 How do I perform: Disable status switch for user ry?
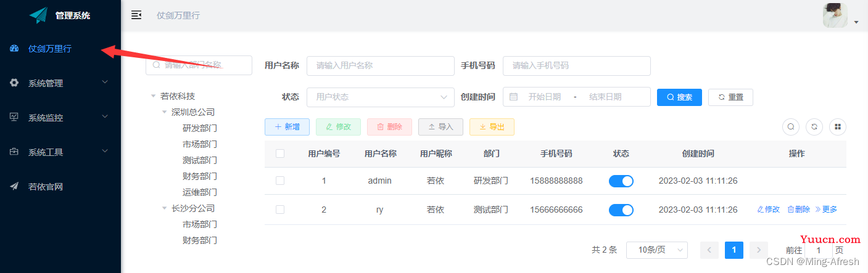click(621, 210)
